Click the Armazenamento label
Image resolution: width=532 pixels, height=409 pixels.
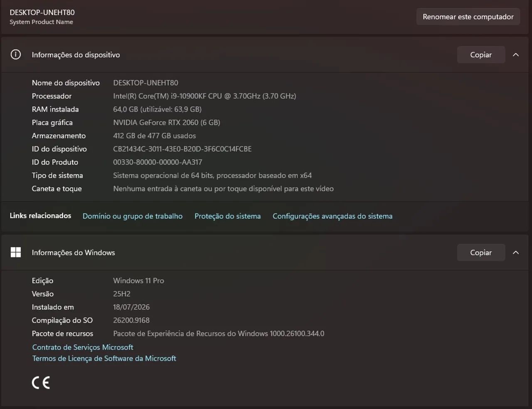point(59,136)
